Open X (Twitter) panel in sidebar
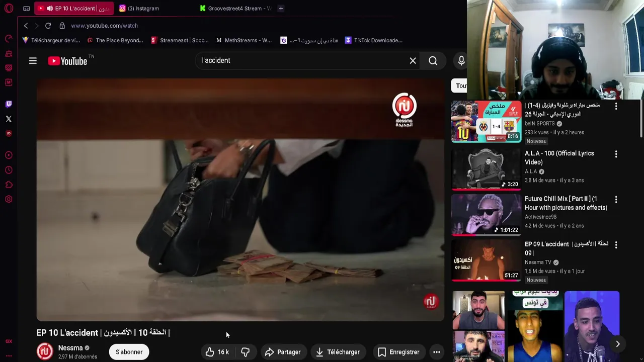This screenshot has height=362, width=644. 9,119
